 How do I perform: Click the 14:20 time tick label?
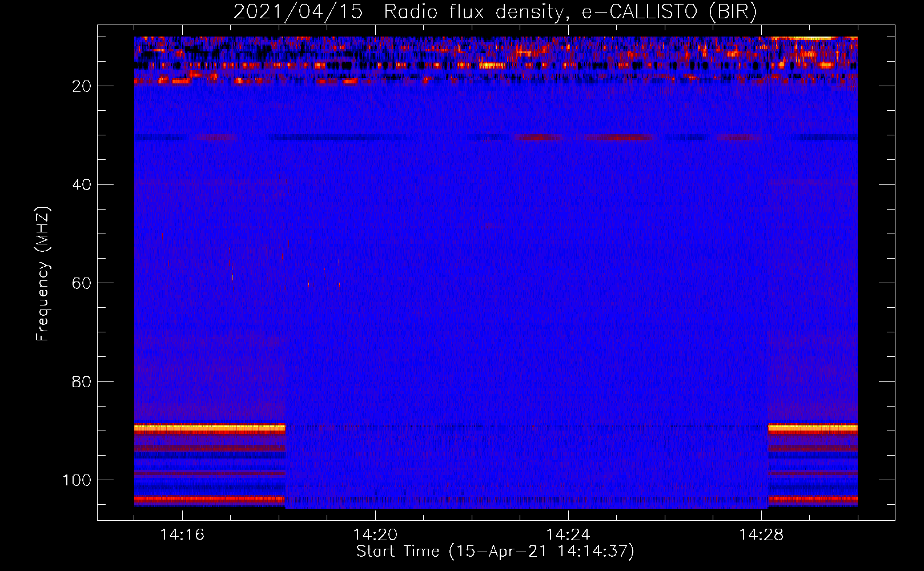375,535
